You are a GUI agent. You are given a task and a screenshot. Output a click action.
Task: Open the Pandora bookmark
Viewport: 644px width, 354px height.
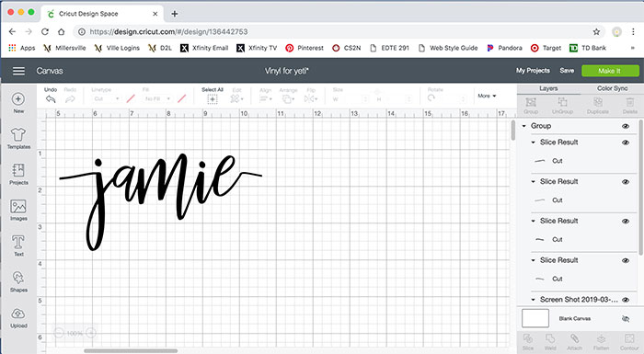point(504,48)
